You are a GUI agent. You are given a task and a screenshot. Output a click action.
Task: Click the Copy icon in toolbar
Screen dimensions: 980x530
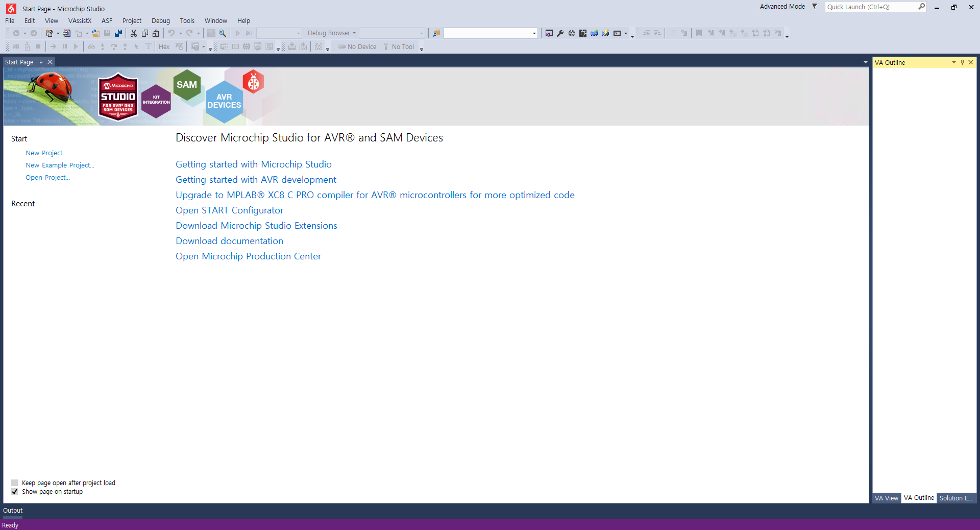(x=145, y=33)
